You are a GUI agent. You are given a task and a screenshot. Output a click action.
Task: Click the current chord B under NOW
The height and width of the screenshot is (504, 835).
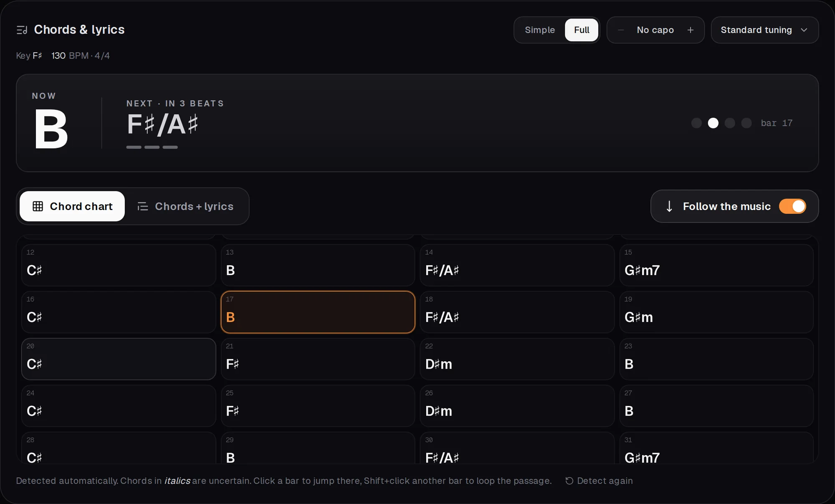click(x=51, y=129)
